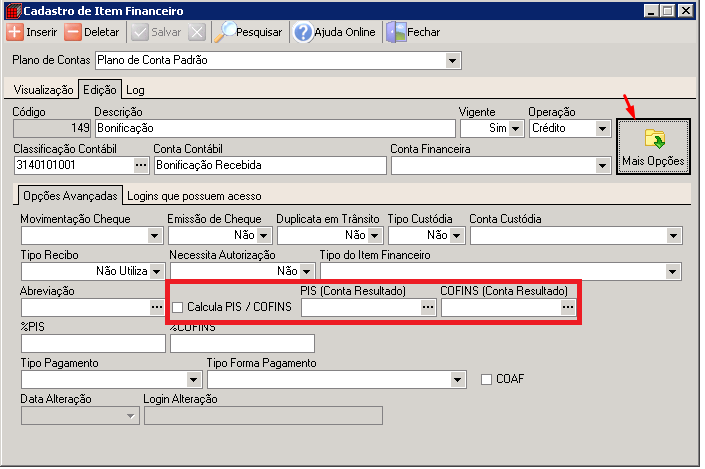Open Tipo Forma Pagamento dropdown

(x=457, y=380)
